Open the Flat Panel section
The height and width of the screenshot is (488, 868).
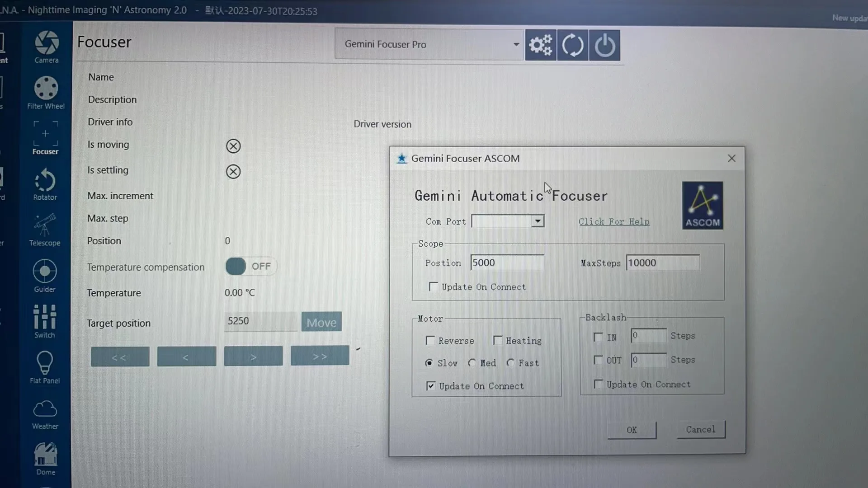click(44, 367)
